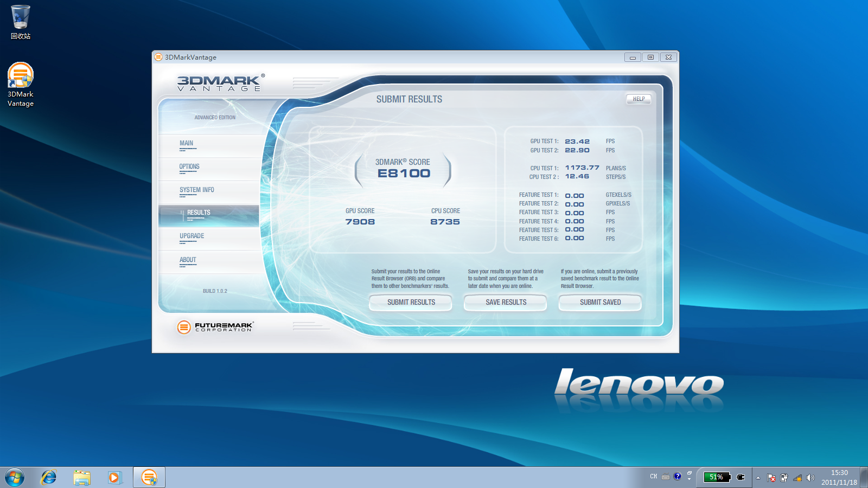Click the Show Desktop strip
This screenshot has width=868, height=488.
click(864, 478)
